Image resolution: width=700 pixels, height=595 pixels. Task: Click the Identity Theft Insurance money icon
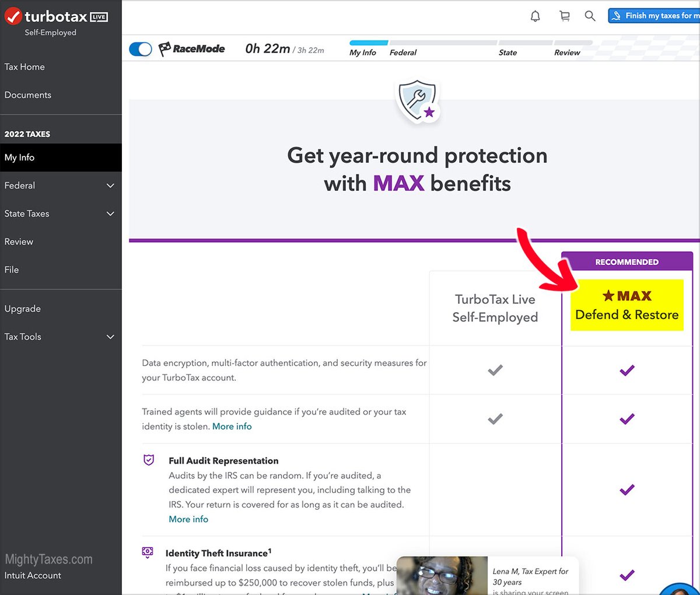click(x=147, y=552)
